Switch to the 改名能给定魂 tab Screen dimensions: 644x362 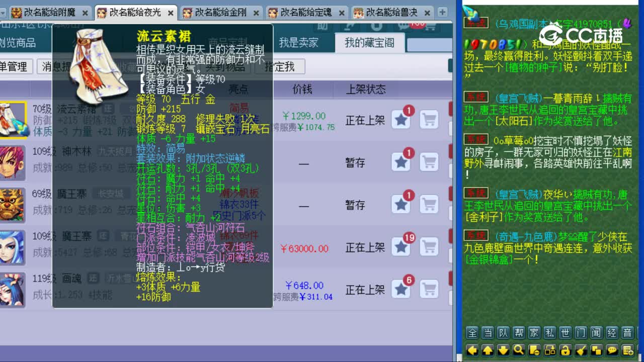306,13
